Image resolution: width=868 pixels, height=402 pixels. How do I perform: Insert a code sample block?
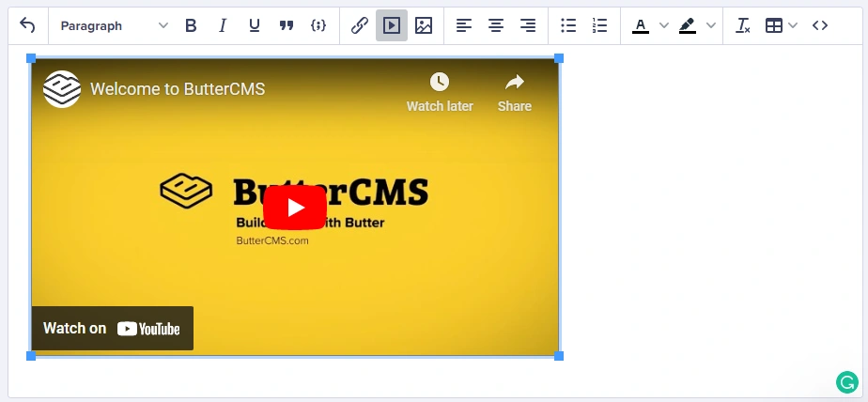coord(318,25)
